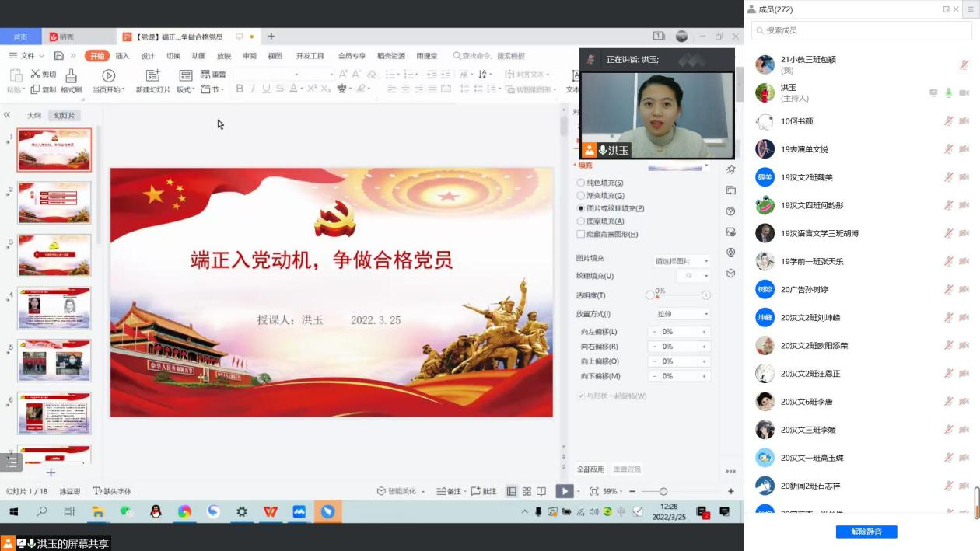This screenshot has height=551, width=980.
Task: Click the 缺失字体 status bar link
Action: coord(112,491)
